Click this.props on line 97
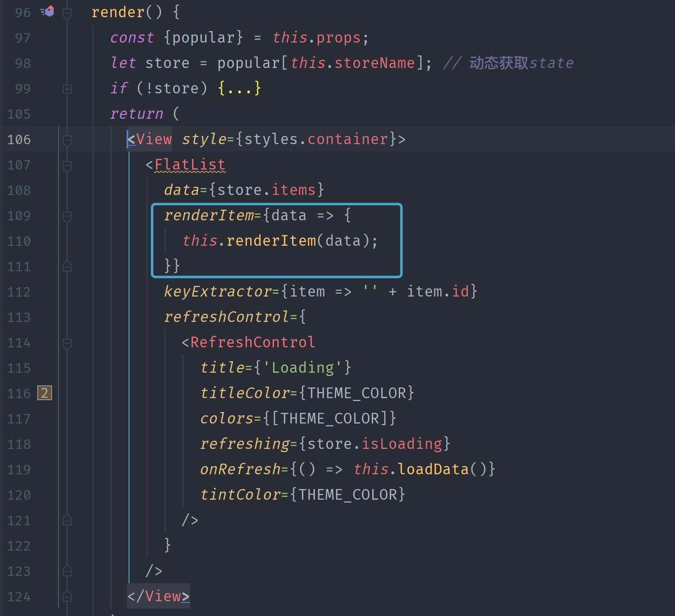Screen dimensions: 675x616 tap(317, 38)
